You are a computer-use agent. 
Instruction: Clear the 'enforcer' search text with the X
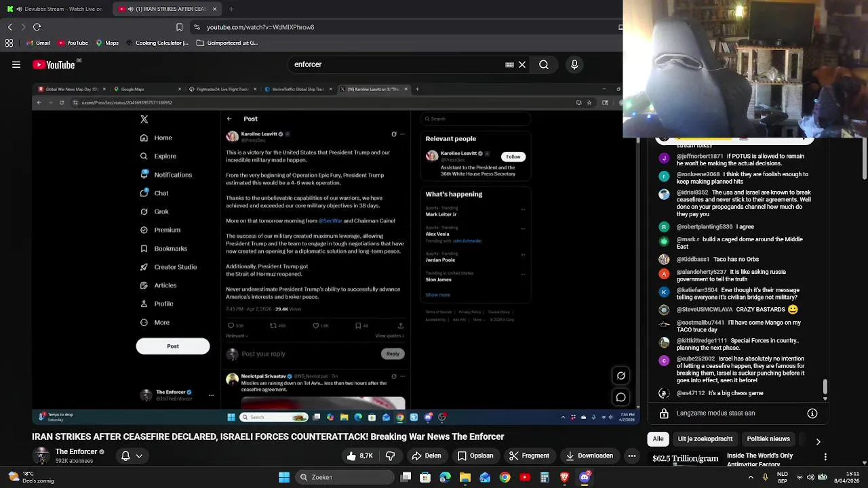pyautogui.click(x=522, y=64)
